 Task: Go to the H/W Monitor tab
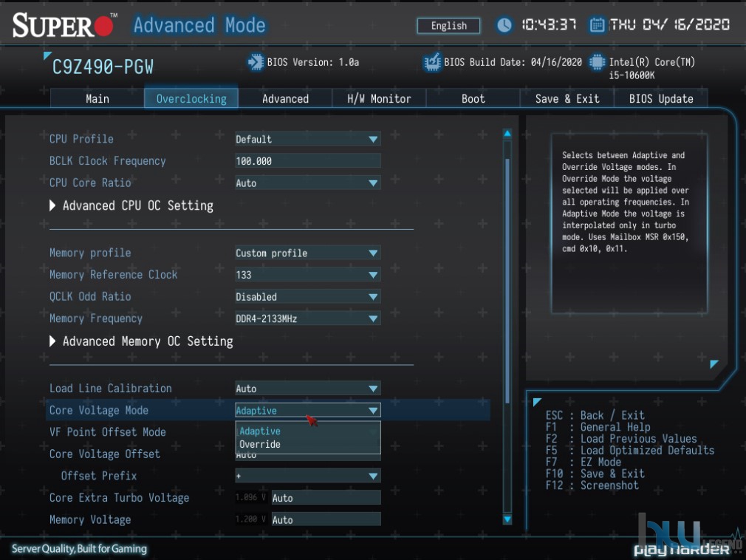click(x=379, y=98)
